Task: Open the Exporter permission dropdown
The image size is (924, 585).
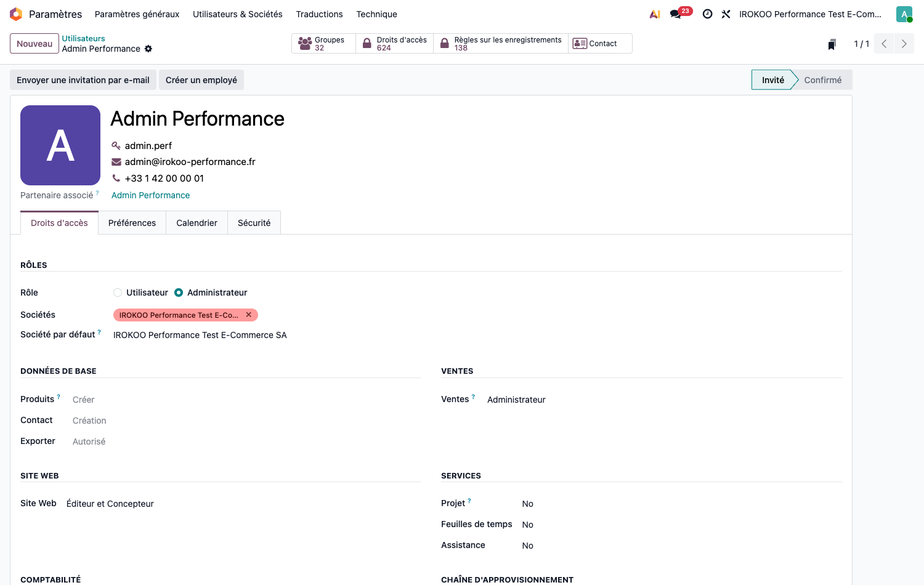Action: tap(246, 442)
